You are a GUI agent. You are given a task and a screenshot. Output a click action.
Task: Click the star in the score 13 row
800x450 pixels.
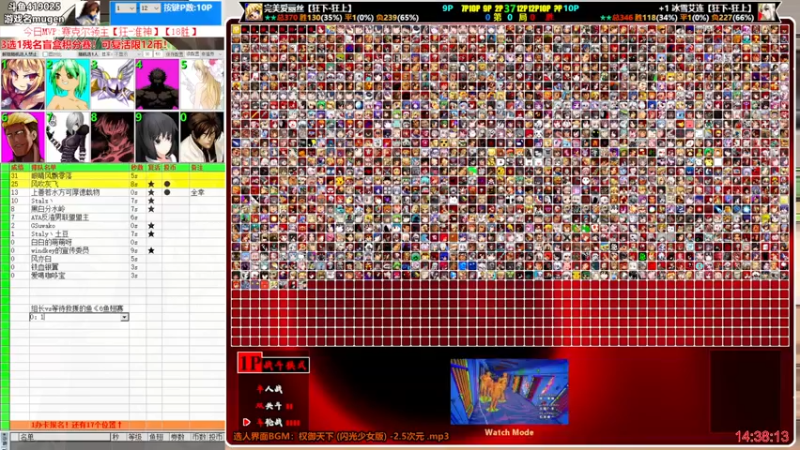click(151, 192)
